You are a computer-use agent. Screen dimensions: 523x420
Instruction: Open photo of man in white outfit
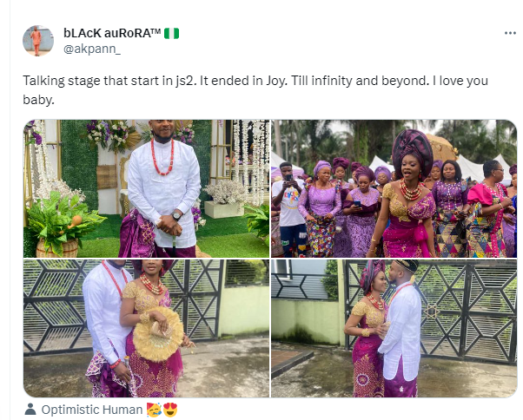coord(145,188)
